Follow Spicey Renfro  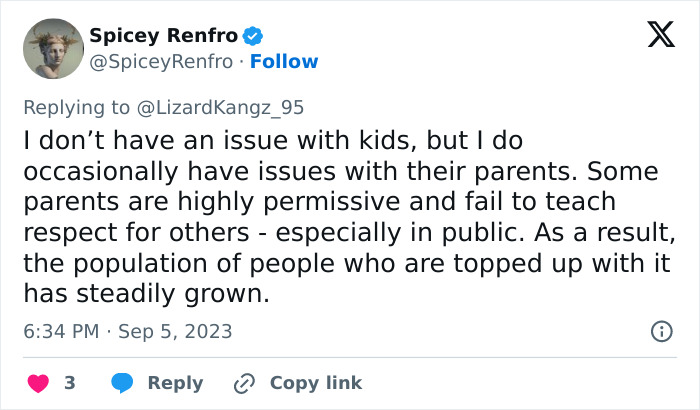pos(284,62)
